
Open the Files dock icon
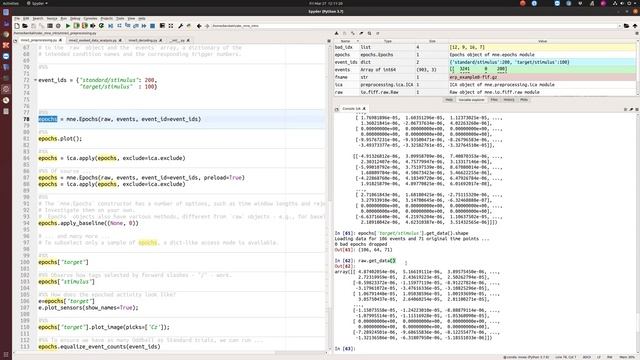click(6, 111)
